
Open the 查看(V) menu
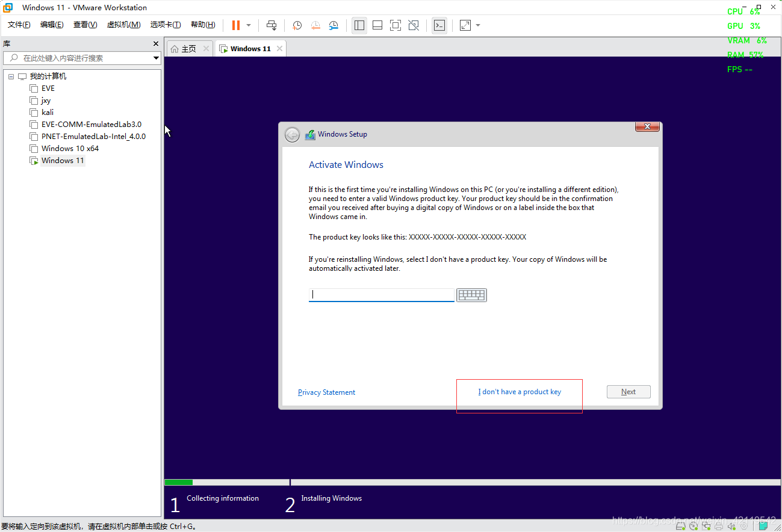pos(85,25)
